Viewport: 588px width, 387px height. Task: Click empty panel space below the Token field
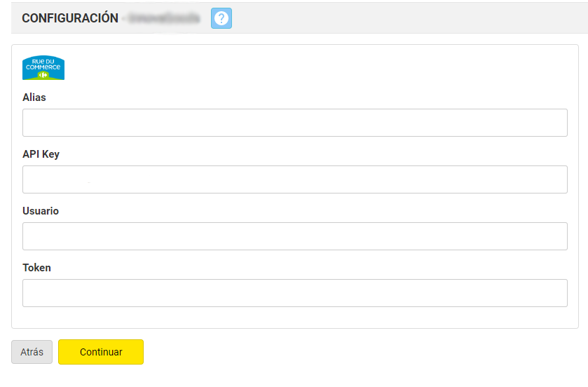click(294, 318)
